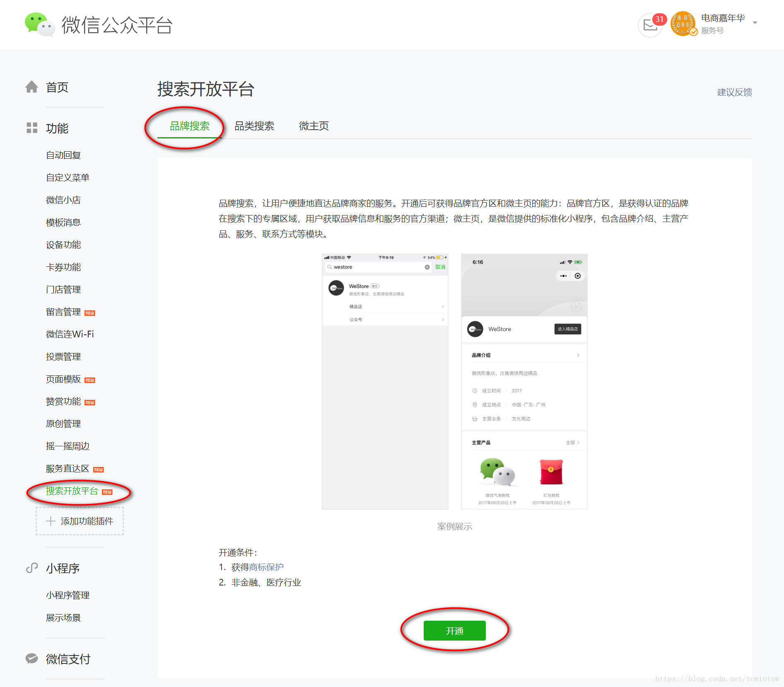The image size is (784, 687).
Task: Click the 功能 section heading
Action: [x=57, y=128]
